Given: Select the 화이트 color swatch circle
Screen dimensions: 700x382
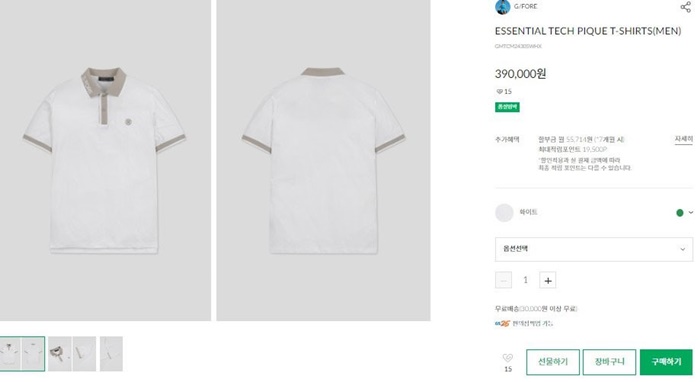Looking at the screenshot, I should 504,213.
